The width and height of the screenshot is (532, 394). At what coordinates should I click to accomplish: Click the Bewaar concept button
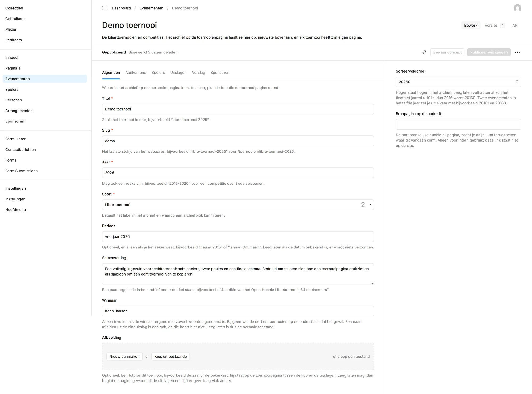point(447,52)
